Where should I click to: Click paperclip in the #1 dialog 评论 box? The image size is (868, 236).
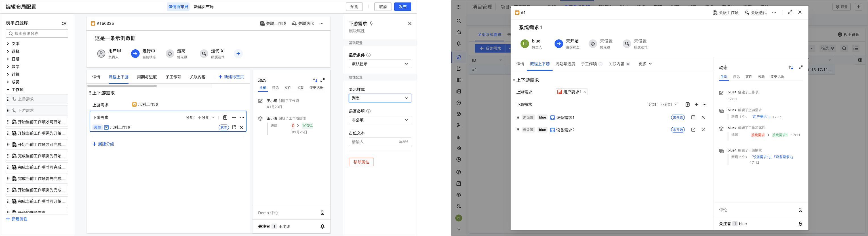click(x=800, y=210)
